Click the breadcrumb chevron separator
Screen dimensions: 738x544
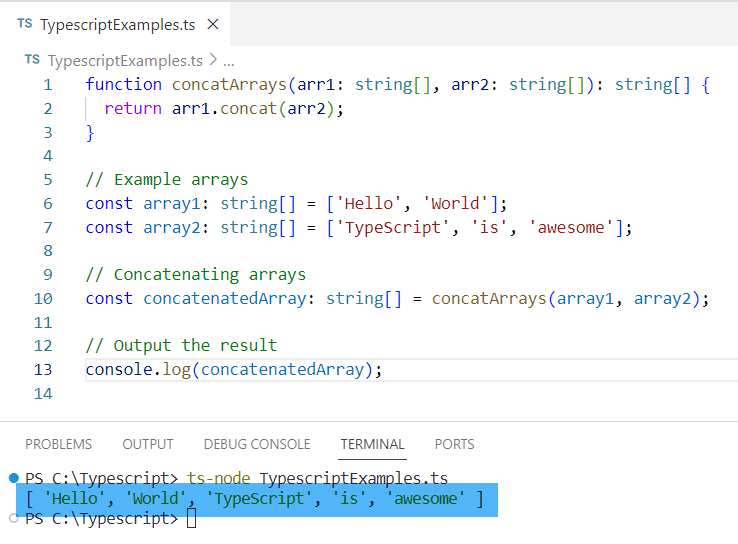click(x=213, y=60)
